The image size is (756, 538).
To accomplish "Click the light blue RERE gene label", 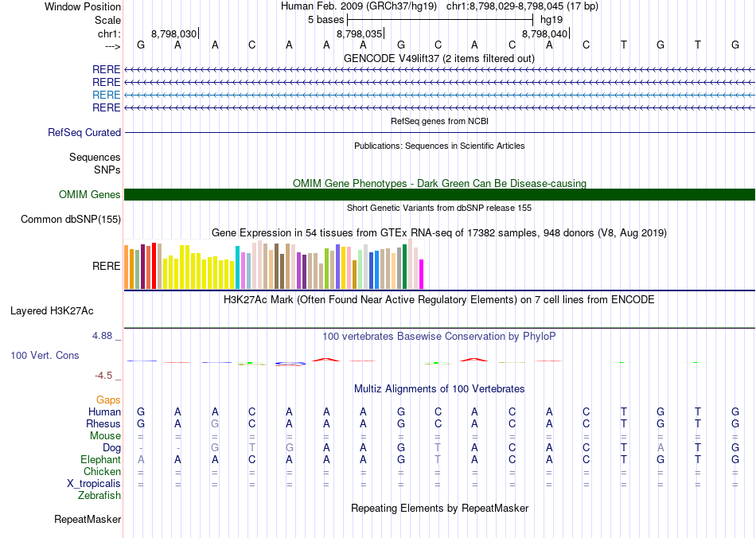I will 106,95.
